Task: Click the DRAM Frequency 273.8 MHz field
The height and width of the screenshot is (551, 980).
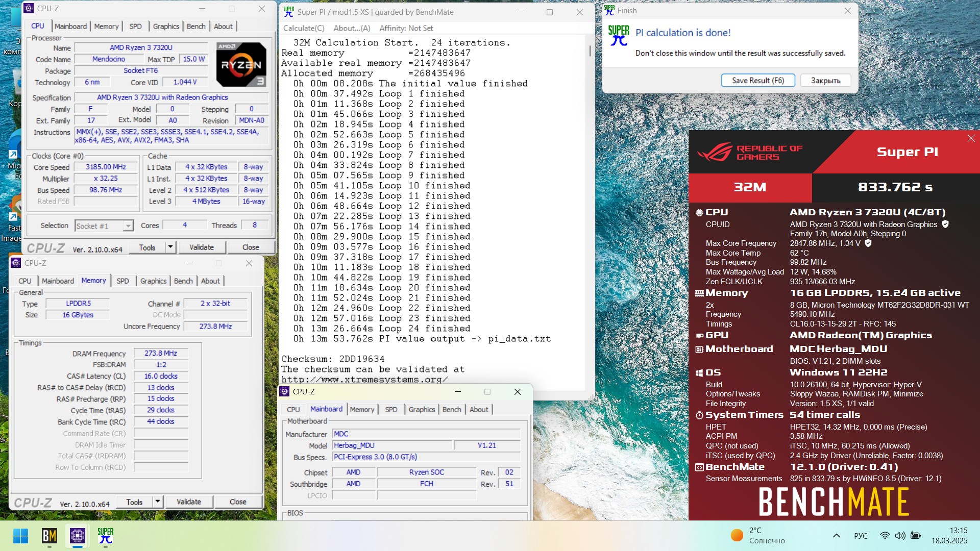Action: click(x=161, y=354)
